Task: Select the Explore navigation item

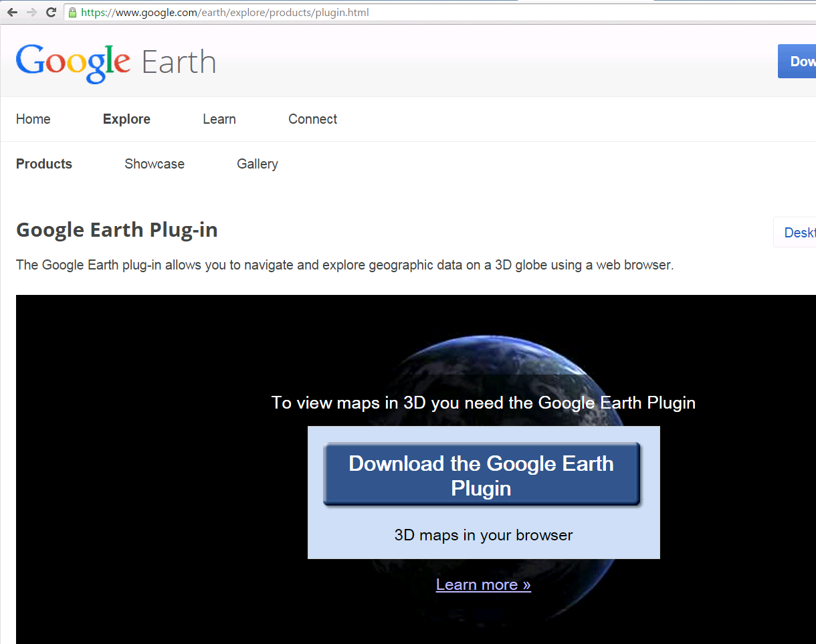Action: coord(126,119)
